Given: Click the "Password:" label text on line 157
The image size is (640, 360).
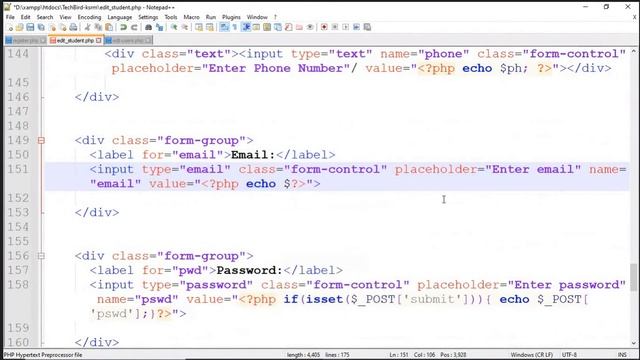Looking at the screenshot, I should [249, 270].
